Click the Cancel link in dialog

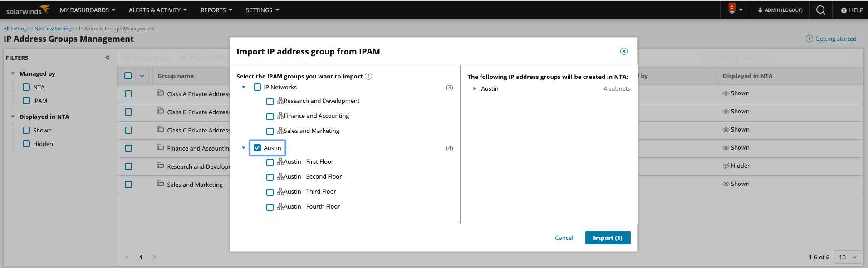[x=564, y=238]
